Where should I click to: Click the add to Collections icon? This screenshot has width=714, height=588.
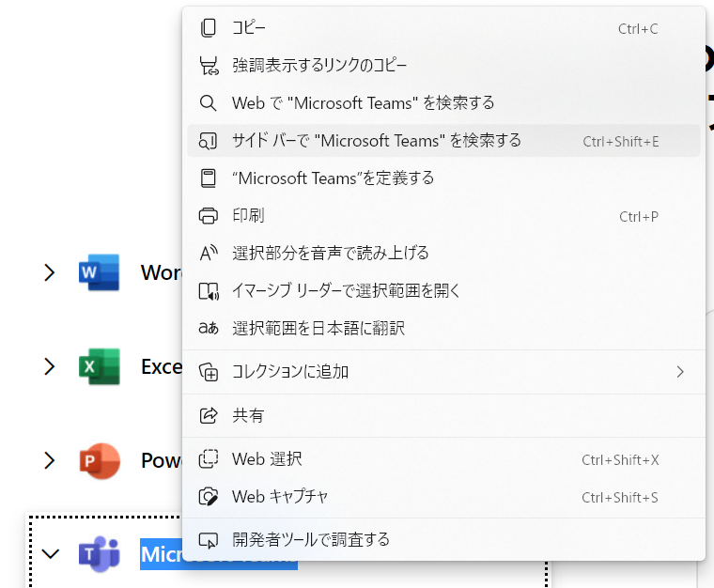coord(209,372)
